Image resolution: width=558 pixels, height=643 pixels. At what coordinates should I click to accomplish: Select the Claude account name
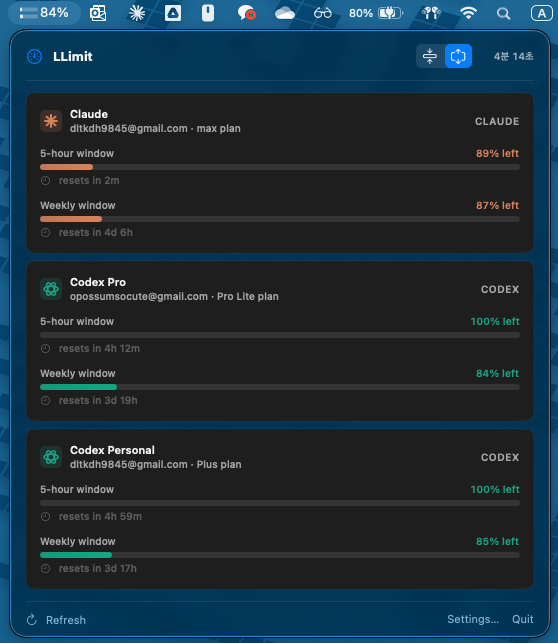tap(89, 114)
